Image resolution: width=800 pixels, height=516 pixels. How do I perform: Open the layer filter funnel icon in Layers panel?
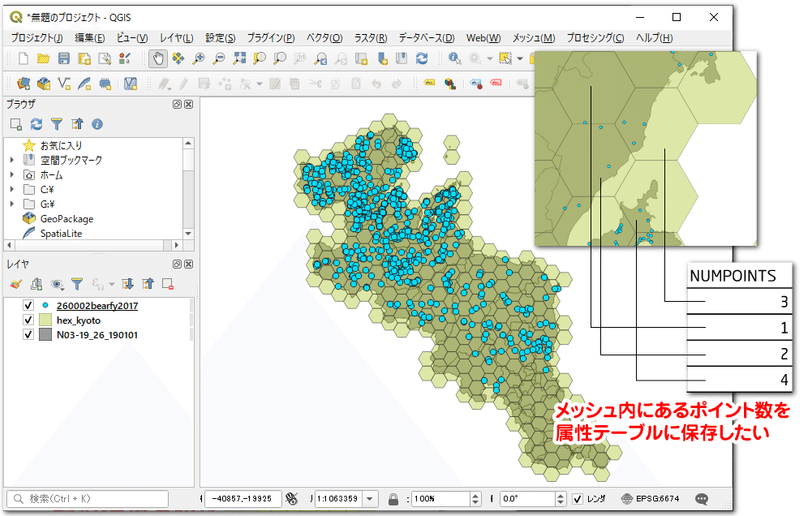(77, 284)
